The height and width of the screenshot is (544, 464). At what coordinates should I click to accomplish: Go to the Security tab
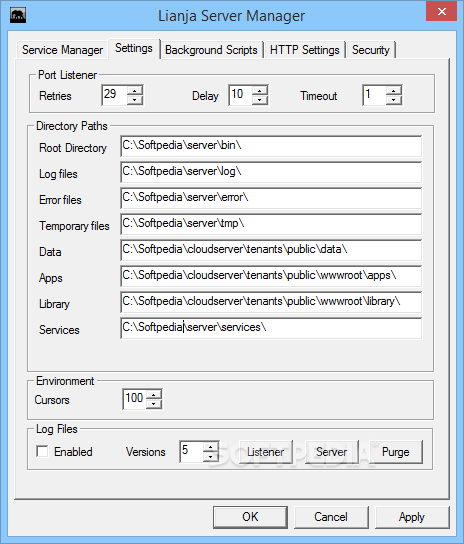pos(371,50)
